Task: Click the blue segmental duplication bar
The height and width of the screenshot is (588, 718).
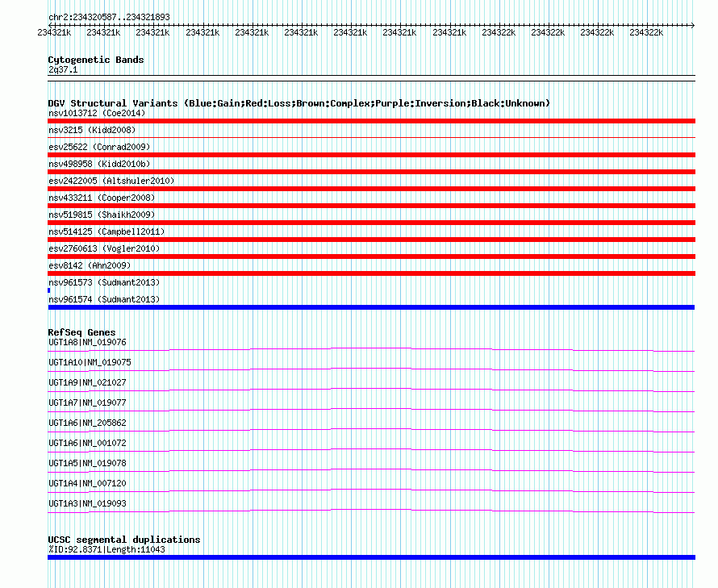Action: coord(371,558)
